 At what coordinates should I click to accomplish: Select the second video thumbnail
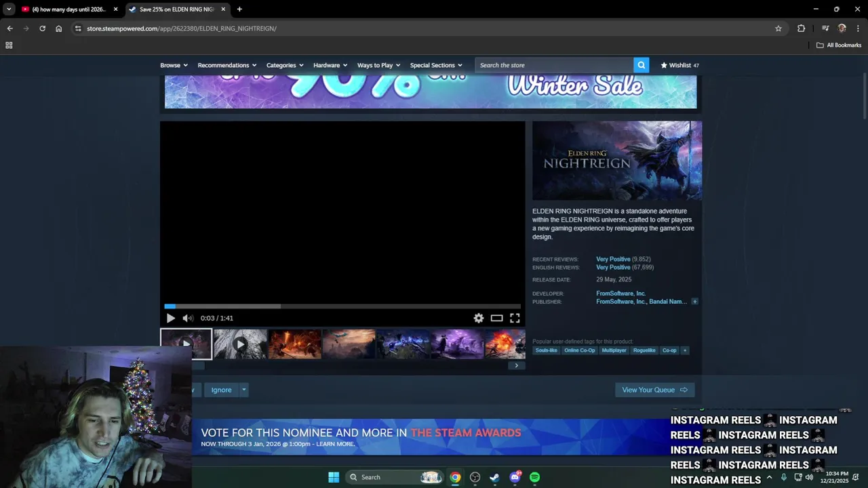coord(240,344)
